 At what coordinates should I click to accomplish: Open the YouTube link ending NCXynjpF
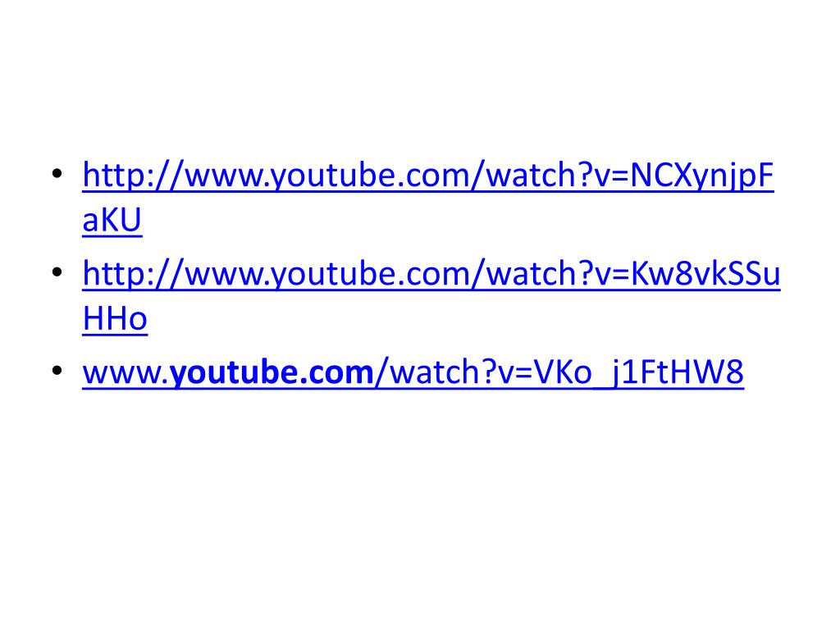tap(428, 176)
